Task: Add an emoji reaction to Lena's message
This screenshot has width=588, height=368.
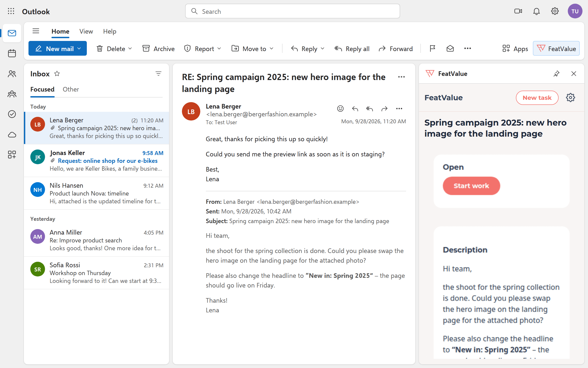Action: coord(340,109)
